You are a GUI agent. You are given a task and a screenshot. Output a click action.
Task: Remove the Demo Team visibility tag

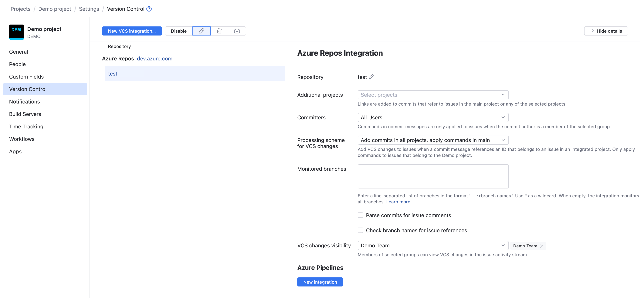(541, 246)
